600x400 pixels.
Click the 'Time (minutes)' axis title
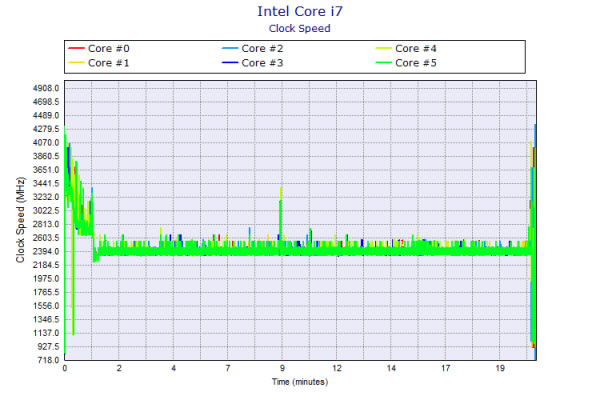pyautogui.click(x=300, y=382)
